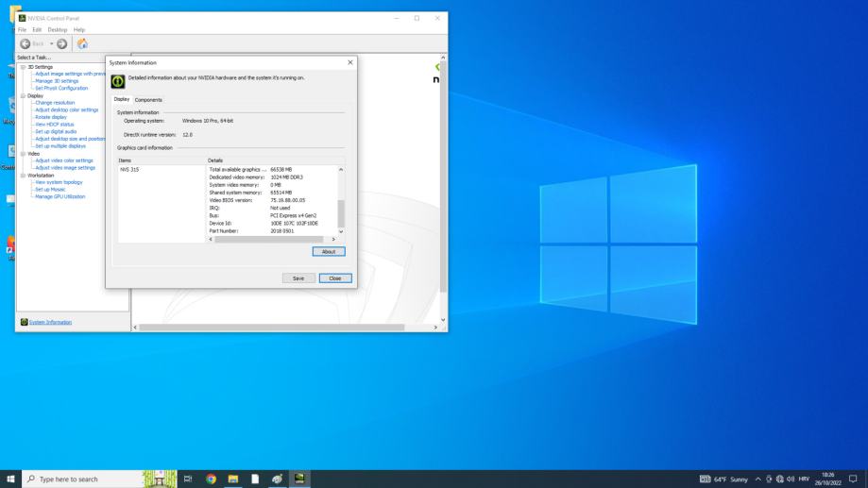Open the notification center icon
The image size is (868, 488).
click(x=852, y=479)
